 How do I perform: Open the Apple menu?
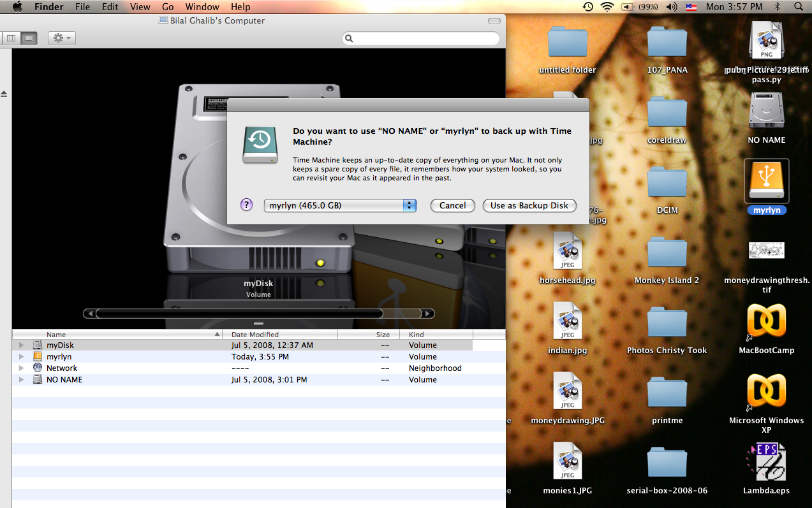click(x=17, y=7)
